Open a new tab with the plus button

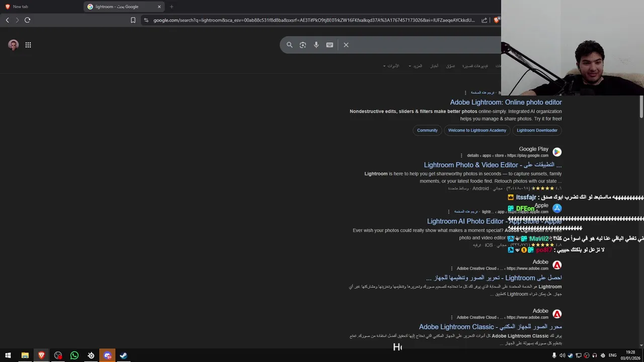pos(172,7)
